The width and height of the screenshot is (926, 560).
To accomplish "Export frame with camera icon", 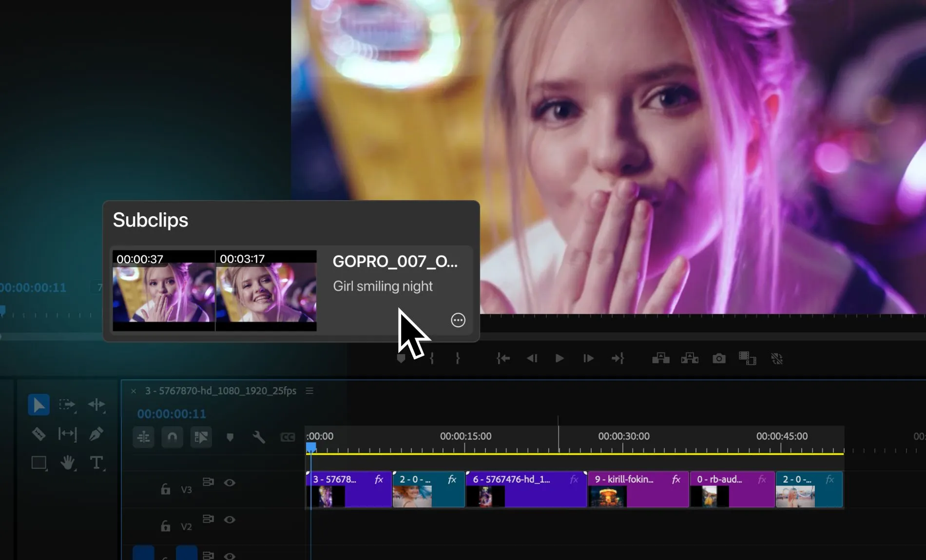I will tap(719, 359).
